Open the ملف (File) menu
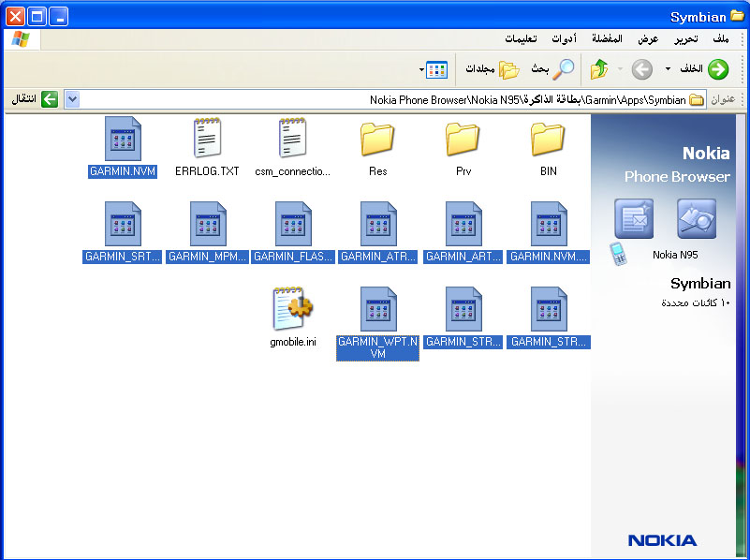 point(720,38)
